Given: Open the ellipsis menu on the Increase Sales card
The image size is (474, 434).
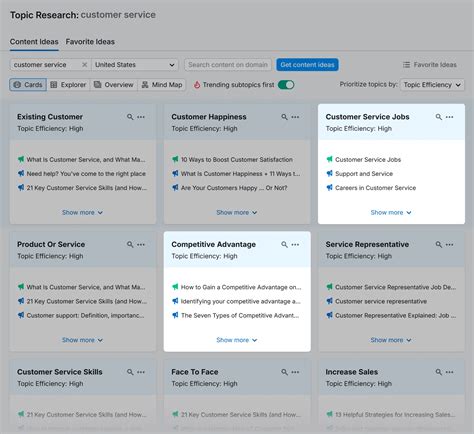Looking at the screenshot, I should 450,372.
